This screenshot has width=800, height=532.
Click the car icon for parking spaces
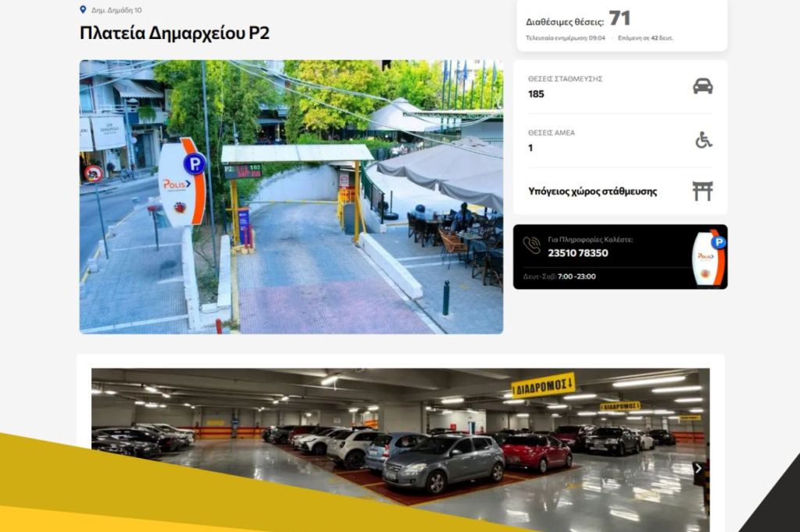(702, 86)
